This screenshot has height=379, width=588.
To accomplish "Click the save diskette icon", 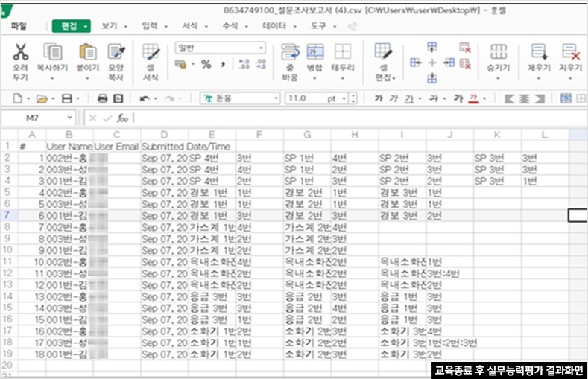I will tap(67, 98).
